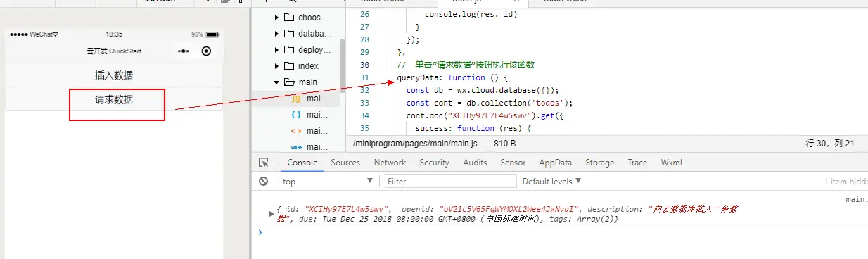Tap the simulator's circular close capsule icon

(x=206, y=51)
